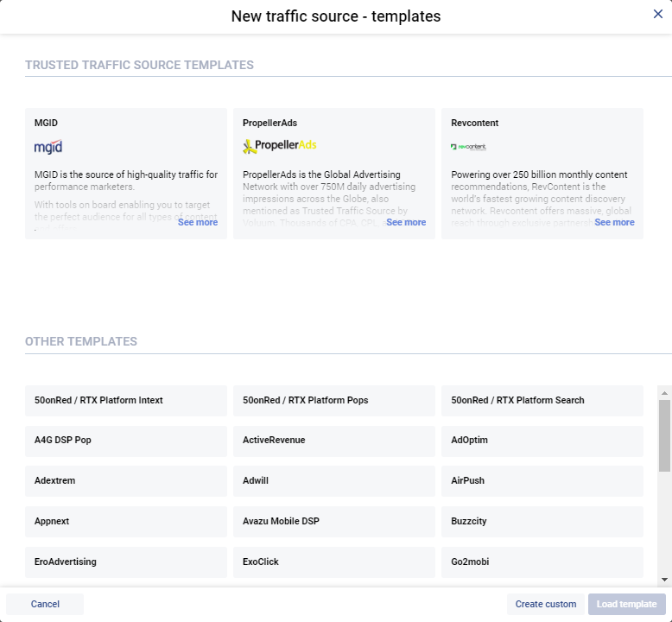
Task: Click the New traffic source - templates title
Action: pos(336,16)
